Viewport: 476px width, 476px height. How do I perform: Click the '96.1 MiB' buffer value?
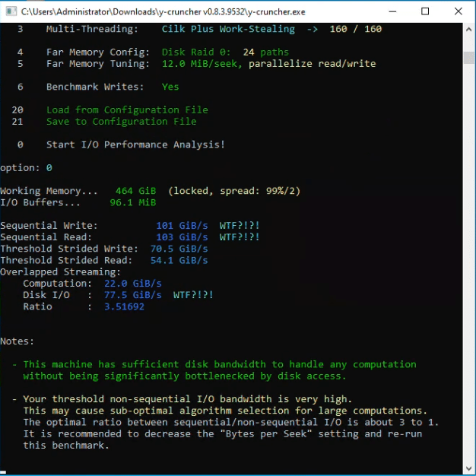(132, 202)
